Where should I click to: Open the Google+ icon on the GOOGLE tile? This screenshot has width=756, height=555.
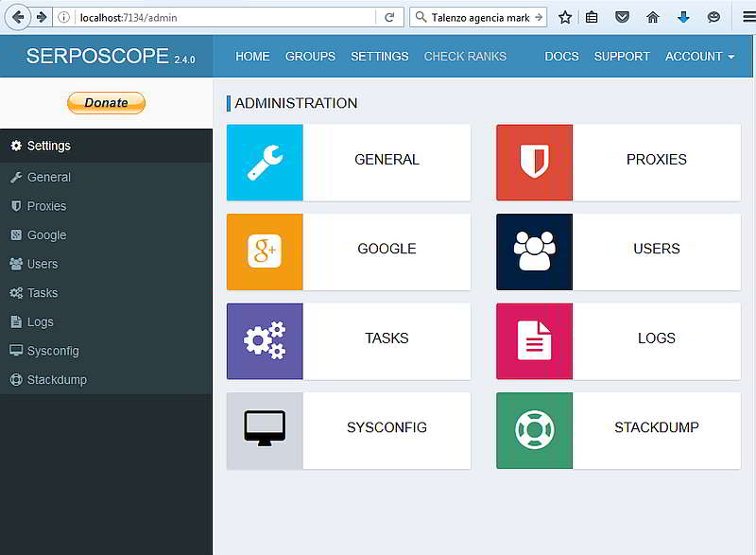pos(263,250)
